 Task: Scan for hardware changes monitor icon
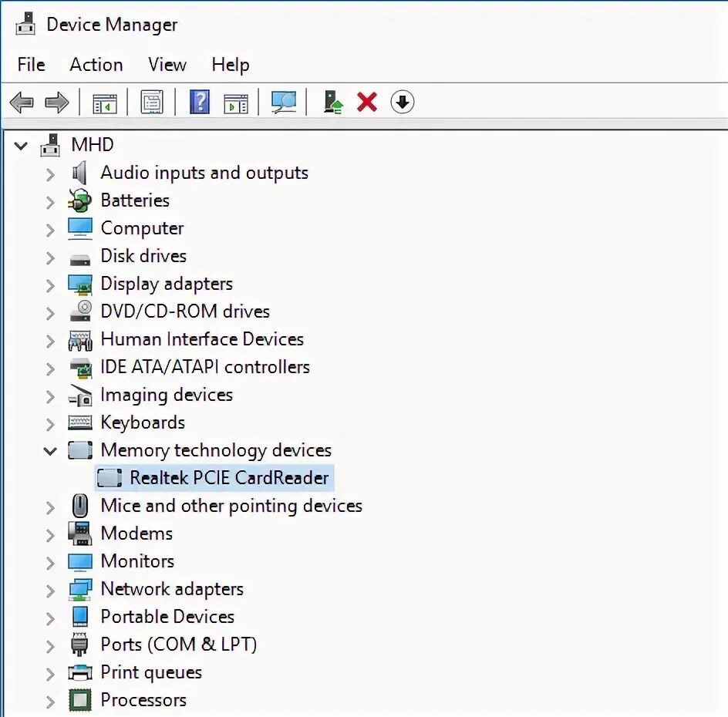tap(284, 102)
